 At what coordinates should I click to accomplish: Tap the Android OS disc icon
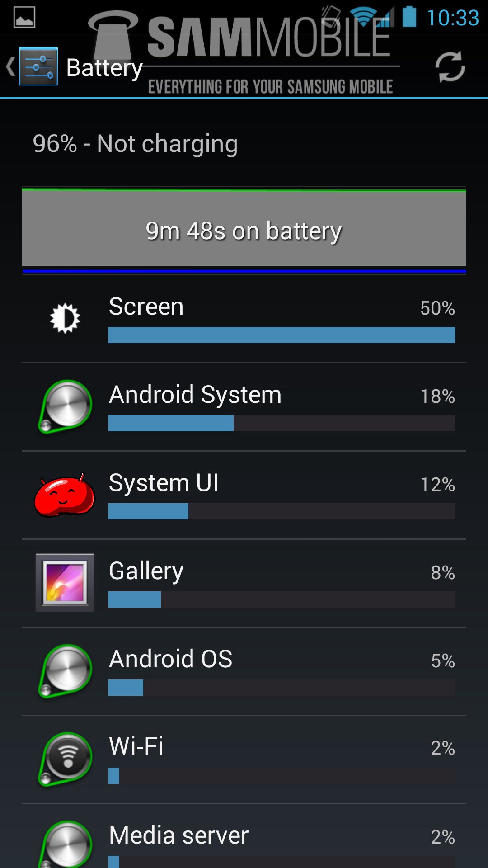tap(66, 671)
